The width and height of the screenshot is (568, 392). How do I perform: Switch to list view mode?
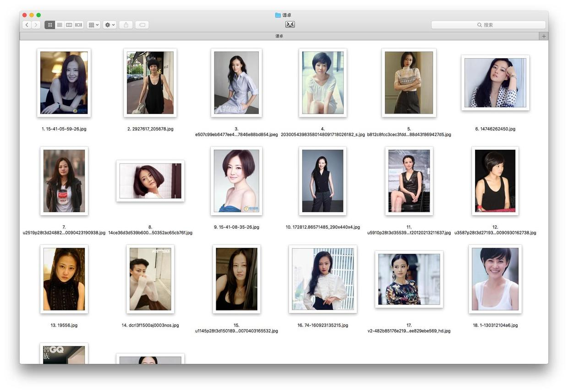(60, 25)
